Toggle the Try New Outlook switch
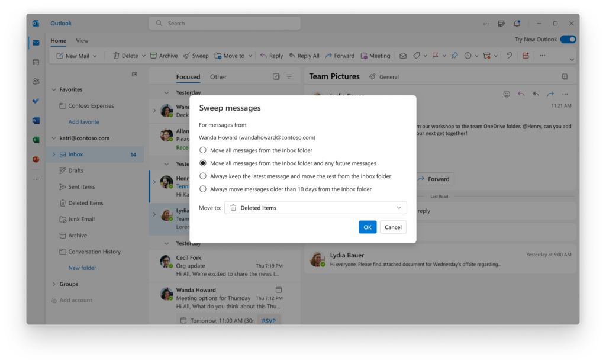This screenshot has height=364, width=606. pos(568,38)
